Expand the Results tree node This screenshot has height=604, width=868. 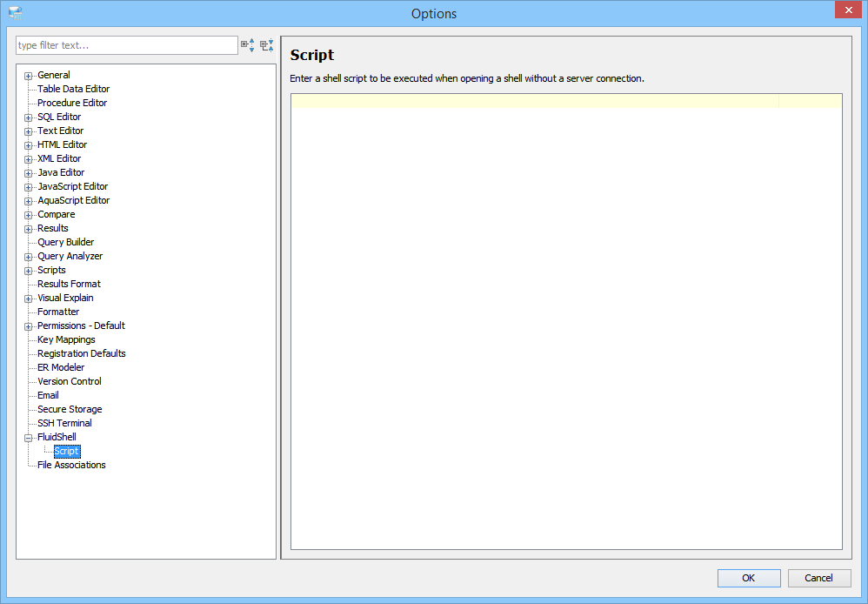point(28,229)
